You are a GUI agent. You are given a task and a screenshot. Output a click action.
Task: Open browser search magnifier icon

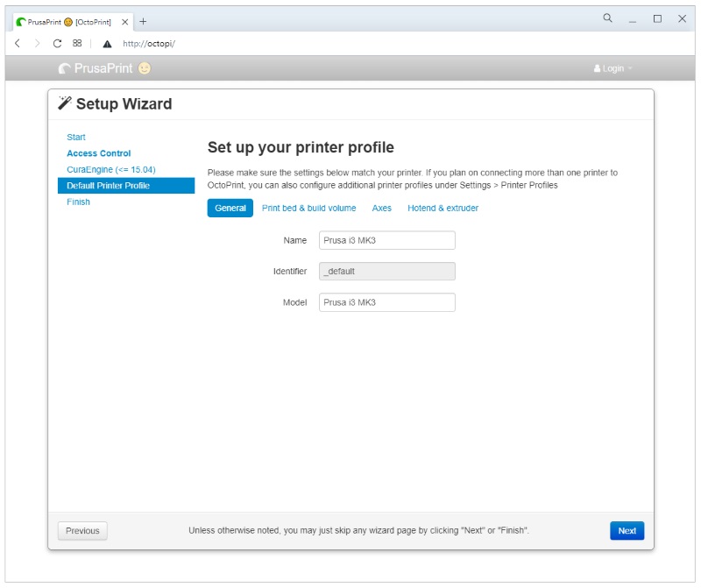coord(607,18)
